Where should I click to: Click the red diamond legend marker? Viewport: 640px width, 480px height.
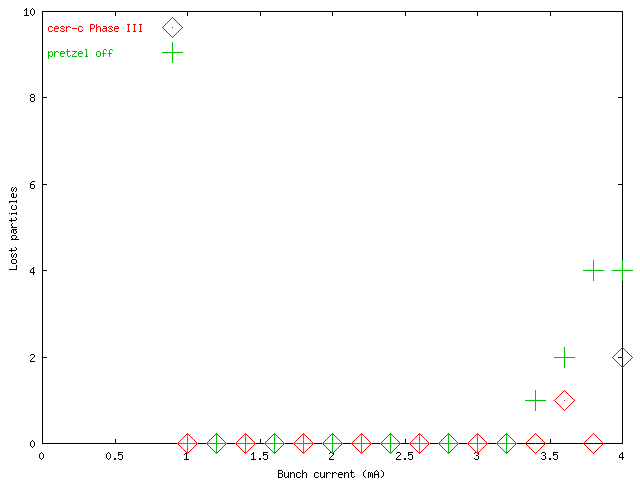172,28
